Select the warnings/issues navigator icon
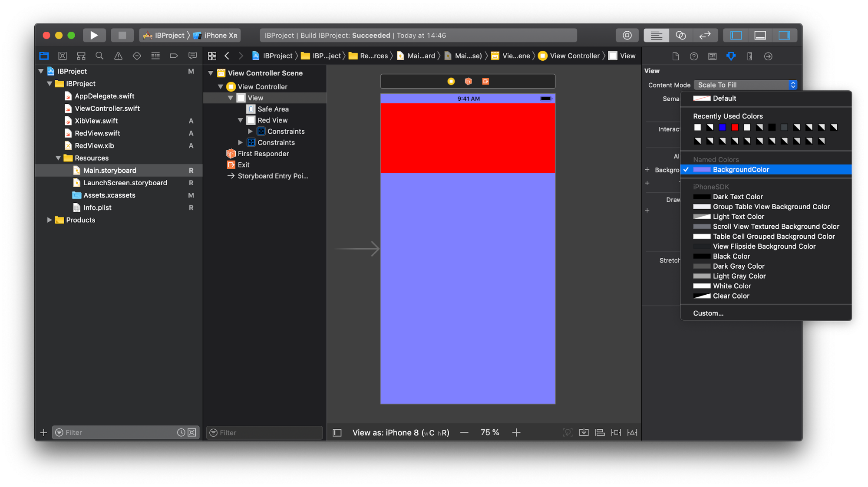 (117, 56)
